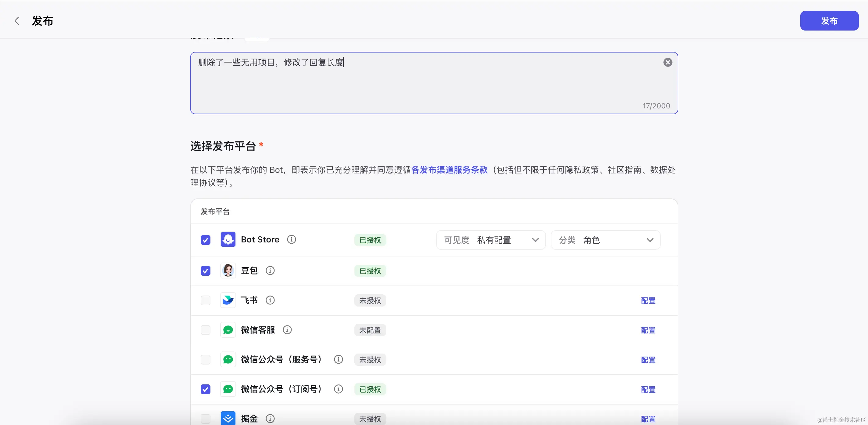Viewport: 868px width, 425px height.
Task: Click the 微信公众号（订阅号）info icon
Action: point(338,389)
